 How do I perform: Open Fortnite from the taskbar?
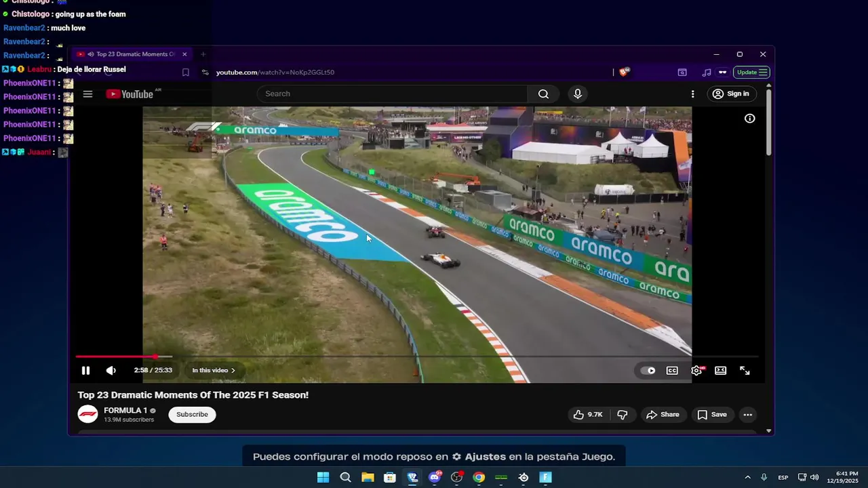(546, 477)
